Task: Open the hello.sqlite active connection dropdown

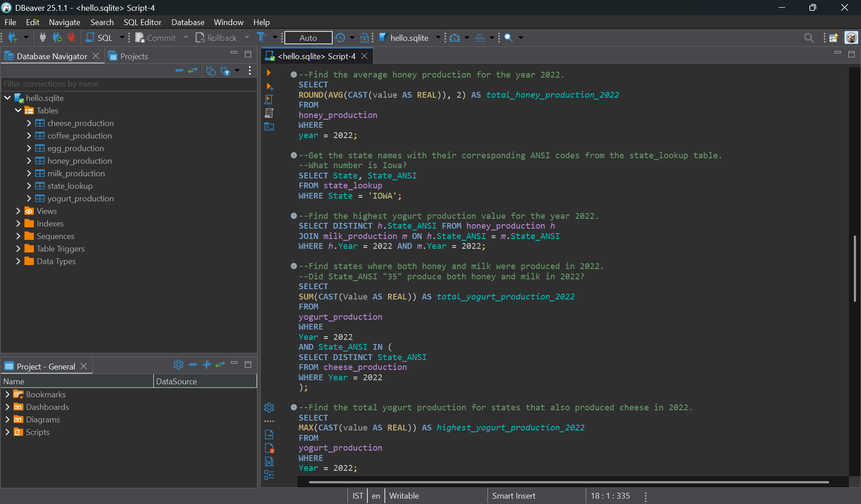Action: point(409,38)
